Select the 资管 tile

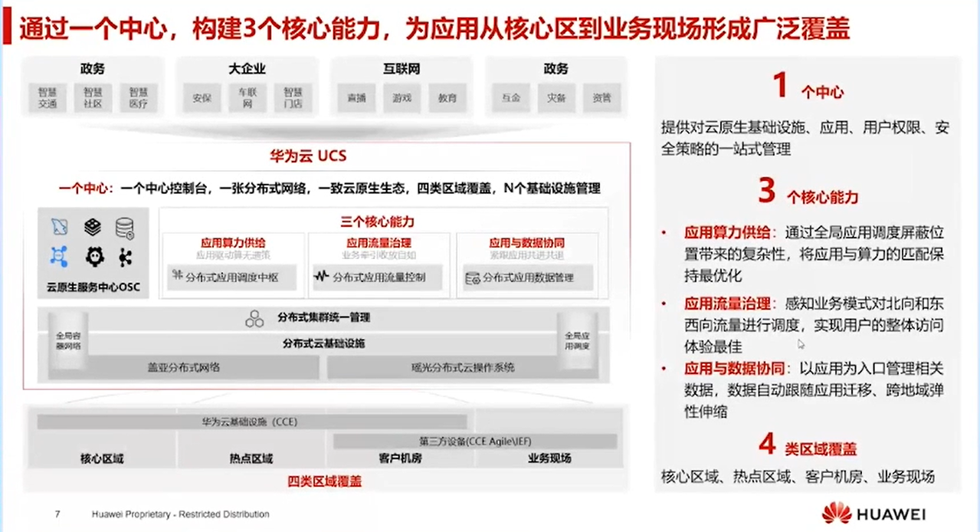coord(601,98)
